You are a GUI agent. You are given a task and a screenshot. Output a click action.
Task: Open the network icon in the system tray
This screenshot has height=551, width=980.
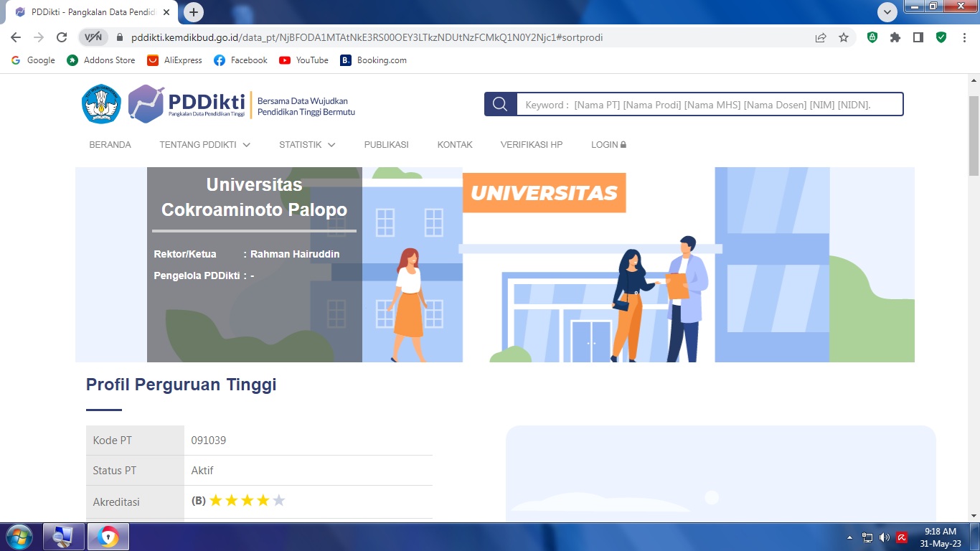(867, 537)
